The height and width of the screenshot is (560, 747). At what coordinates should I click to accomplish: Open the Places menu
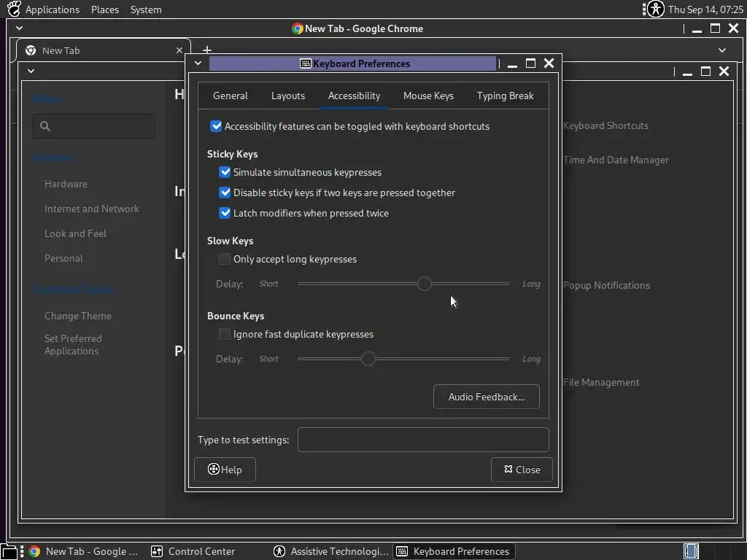click(x=105, y=9)
